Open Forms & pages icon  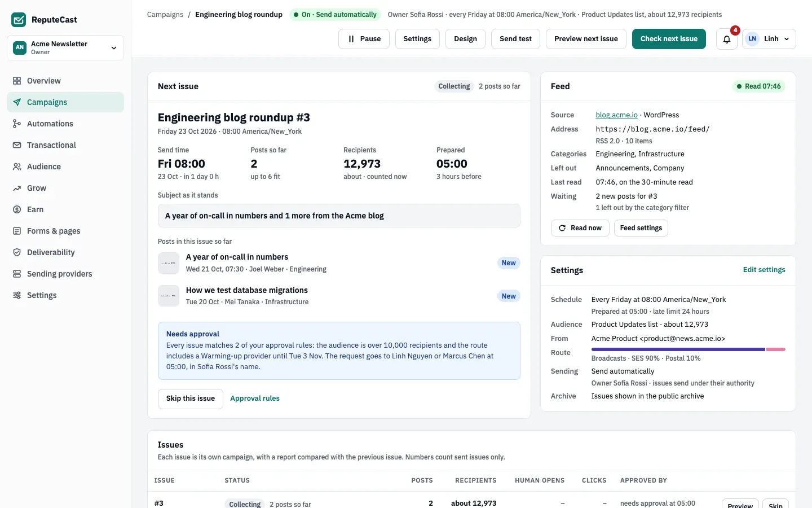pos(17,231)
